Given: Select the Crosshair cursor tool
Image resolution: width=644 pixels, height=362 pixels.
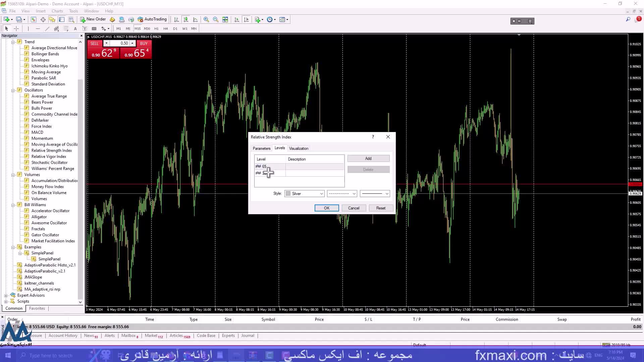Looking at the screenshot, I should tap(16, 28).
